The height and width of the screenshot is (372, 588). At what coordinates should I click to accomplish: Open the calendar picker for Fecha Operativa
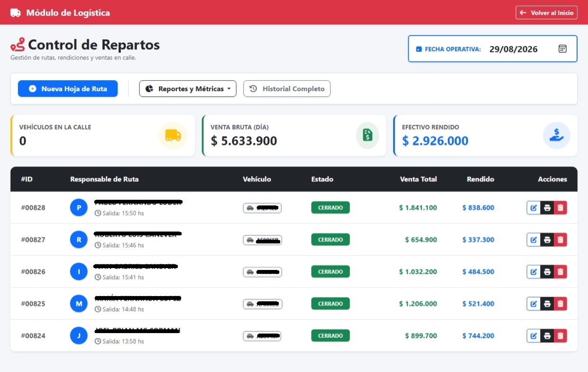(x=562, y=49)
